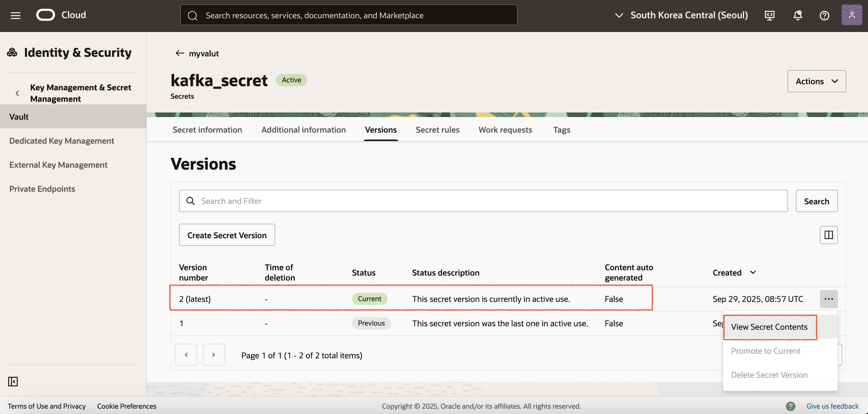
Task: Open Terms of Use and Privacy link
Action: (46, 406)
